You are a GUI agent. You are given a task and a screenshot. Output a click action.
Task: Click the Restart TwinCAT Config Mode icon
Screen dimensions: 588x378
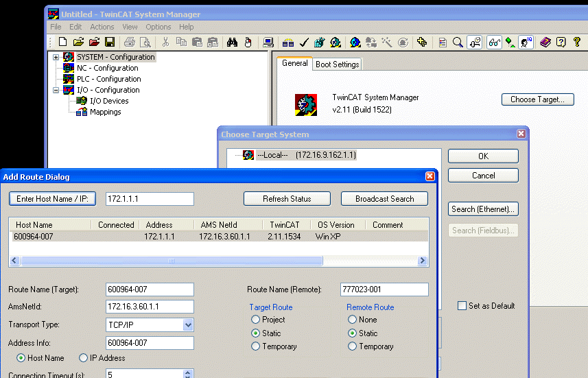355,42
